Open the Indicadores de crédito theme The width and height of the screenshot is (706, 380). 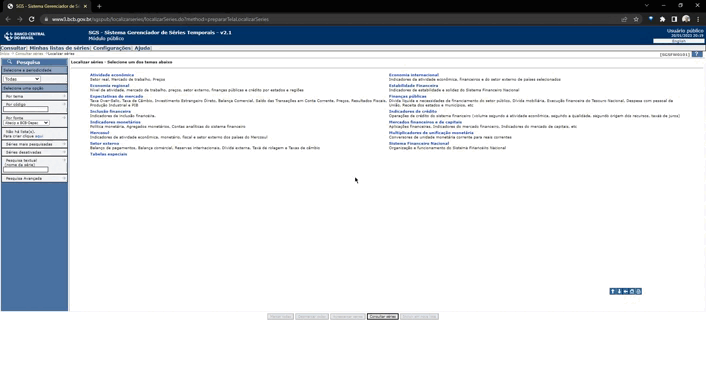(413, 111)
